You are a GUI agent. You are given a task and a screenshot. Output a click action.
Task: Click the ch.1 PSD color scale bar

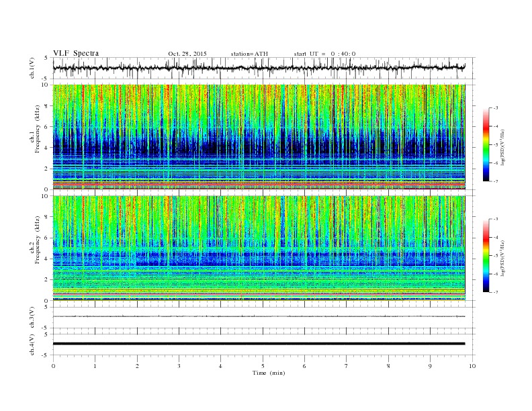point(486,144)
